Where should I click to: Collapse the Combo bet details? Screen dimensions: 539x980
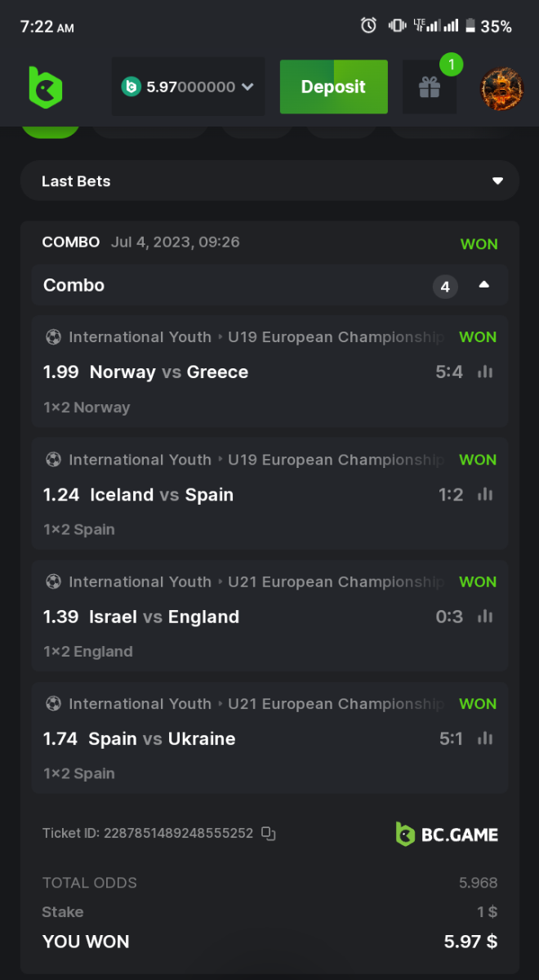[x=484, y=285]
